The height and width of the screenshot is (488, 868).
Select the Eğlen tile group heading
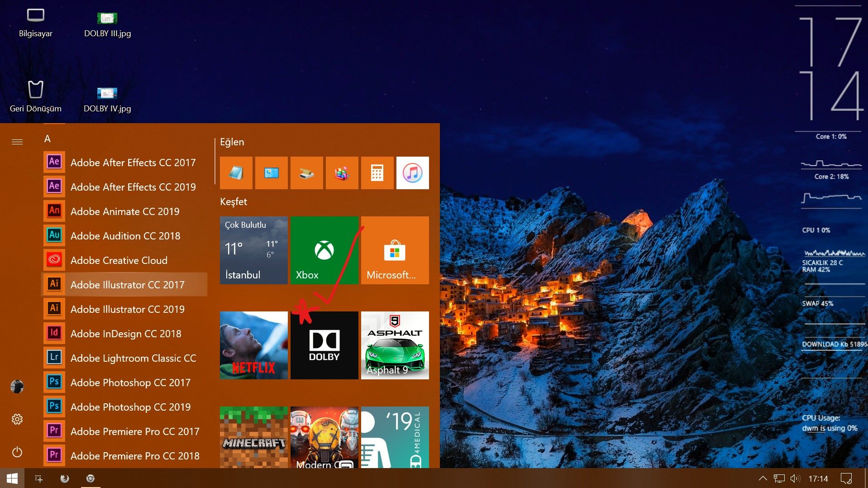click(232, 142)
